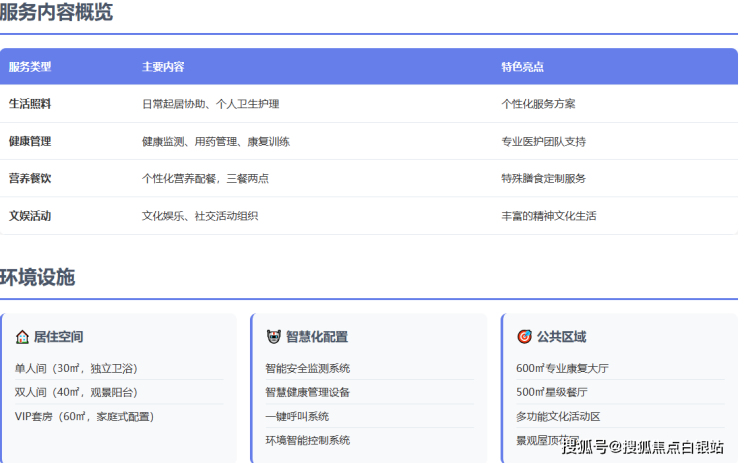Click the house icon beside 居住空间
Viewport: 740px width, 463px height.
(x=22, y=337)
